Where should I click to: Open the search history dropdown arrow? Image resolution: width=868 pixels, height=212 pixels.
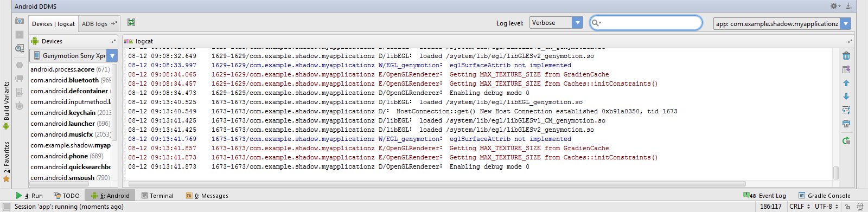[x=601, y=23]
